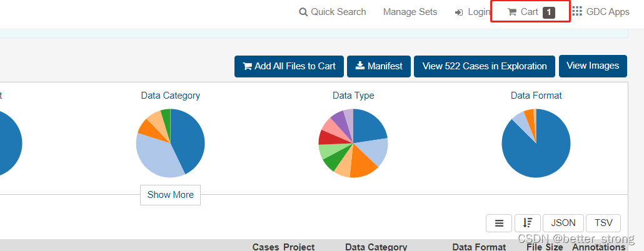Open the GDC Apps grid menu

600,11
